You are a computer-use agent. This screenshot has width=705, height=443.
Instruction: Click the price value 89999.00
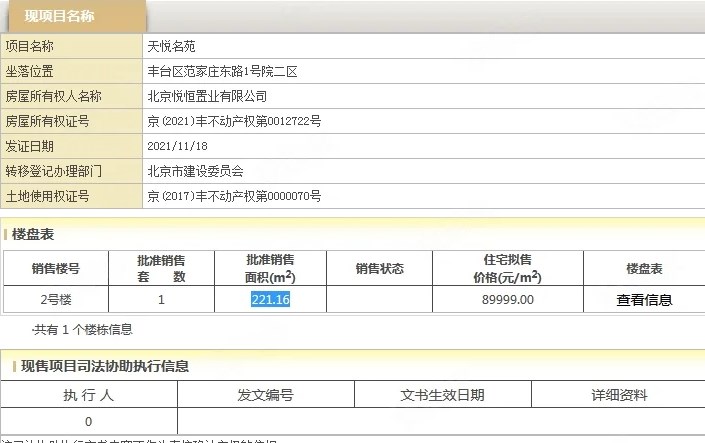click(x=508, y=299)
